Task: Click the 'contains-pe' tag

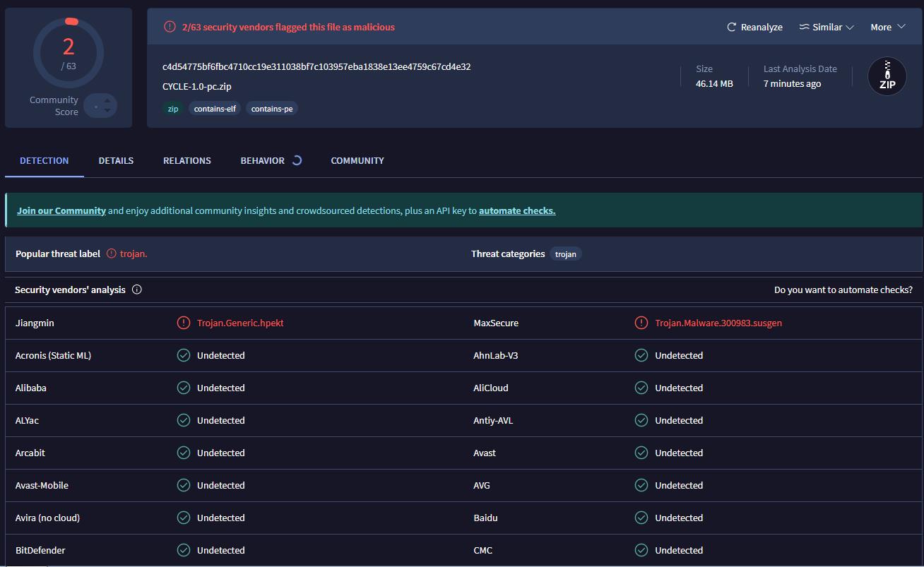Action: (272, 109)
